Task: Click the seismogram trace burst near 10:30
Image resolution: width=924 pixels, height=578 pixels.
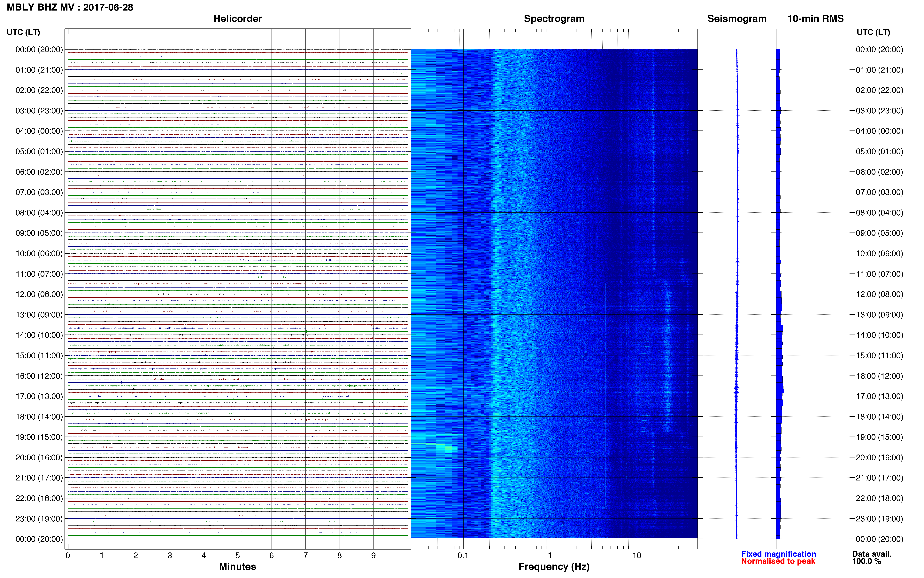Action: 737,262
